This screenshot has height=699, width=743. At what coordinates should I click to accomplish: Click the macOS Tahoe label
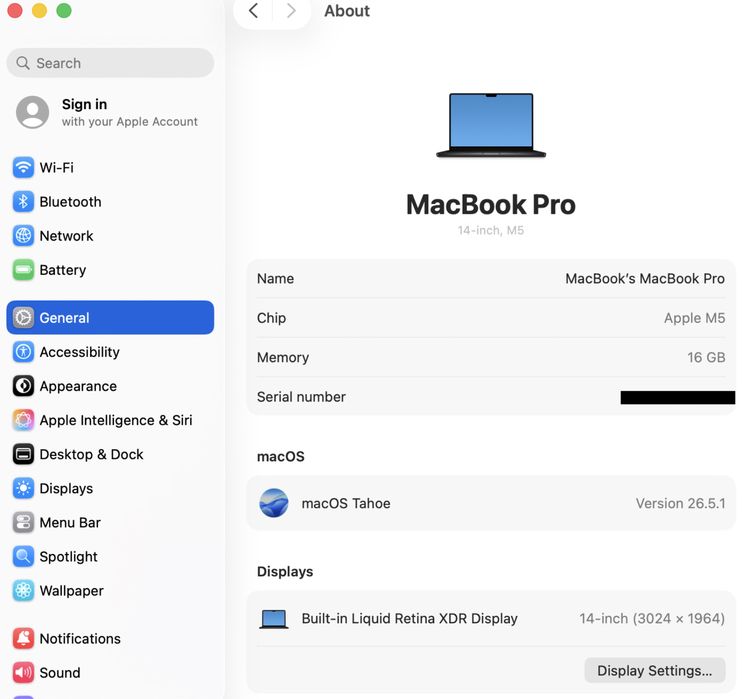click(346, 503)
